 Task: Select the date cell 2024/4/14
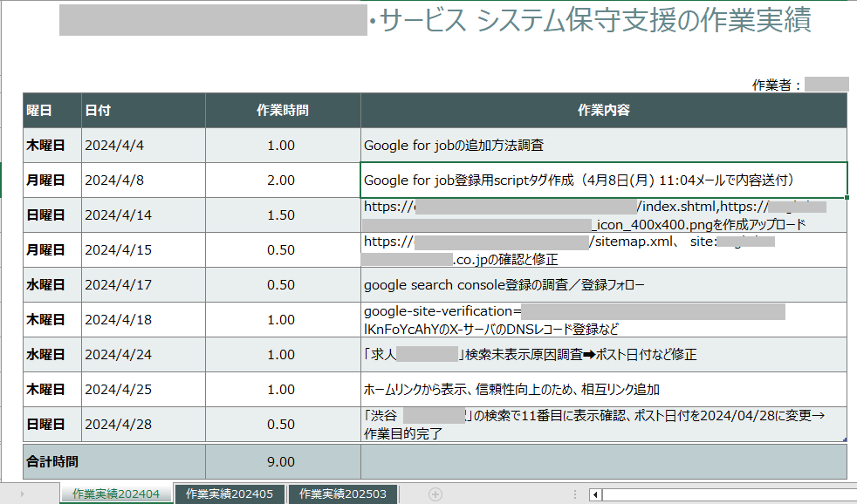point(143,215)
